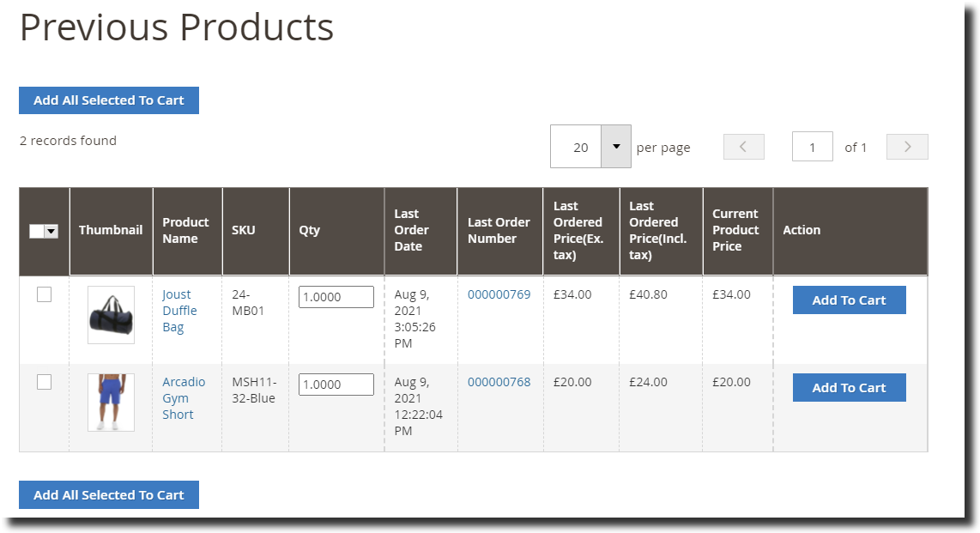Tick the Arcadio Gym Short row checkbox

coord(45,382)
